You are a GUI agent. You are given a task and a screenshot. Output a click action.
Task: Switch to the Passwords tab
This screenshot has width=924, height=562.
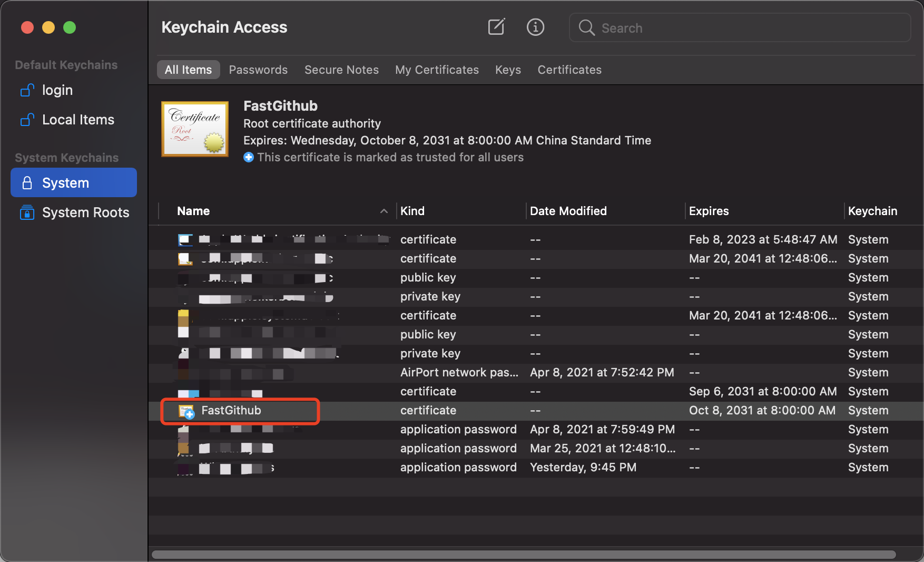[258, 70]
